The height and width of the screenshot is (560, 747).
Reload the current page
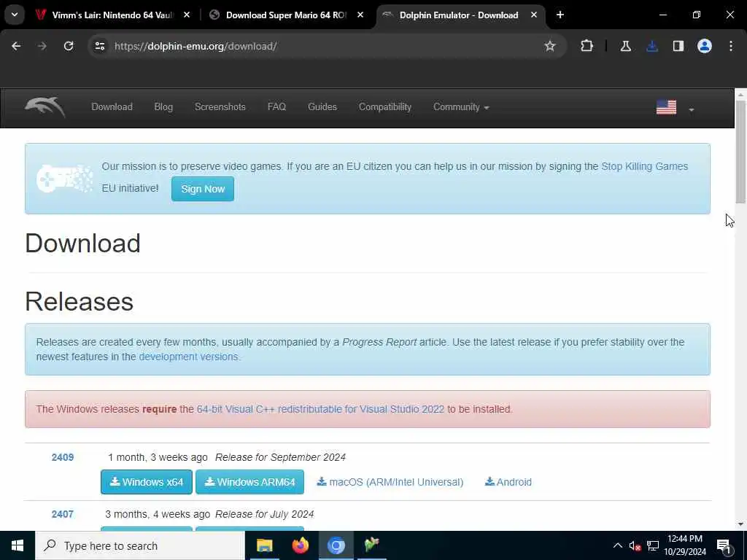(69, 46)
